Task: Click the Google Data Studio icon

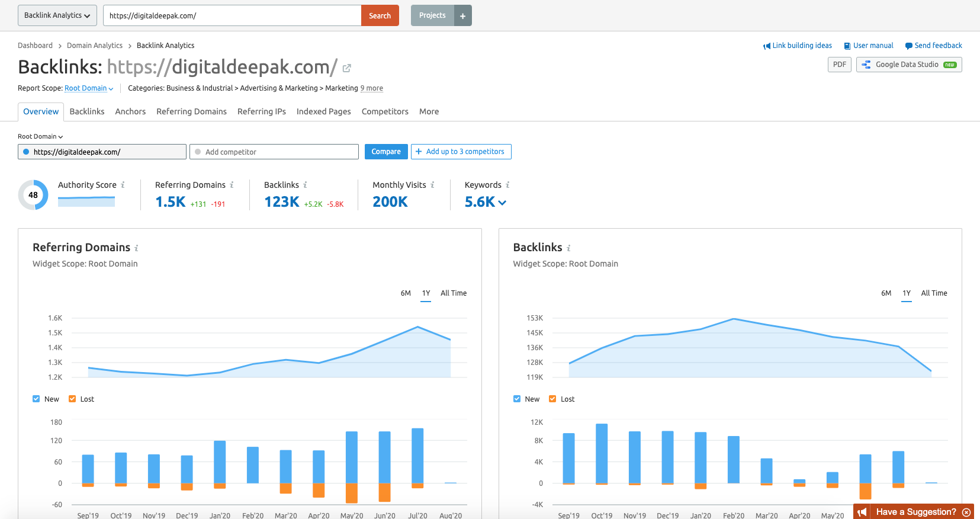Action: pyautogui.click(x=866, y=65)
